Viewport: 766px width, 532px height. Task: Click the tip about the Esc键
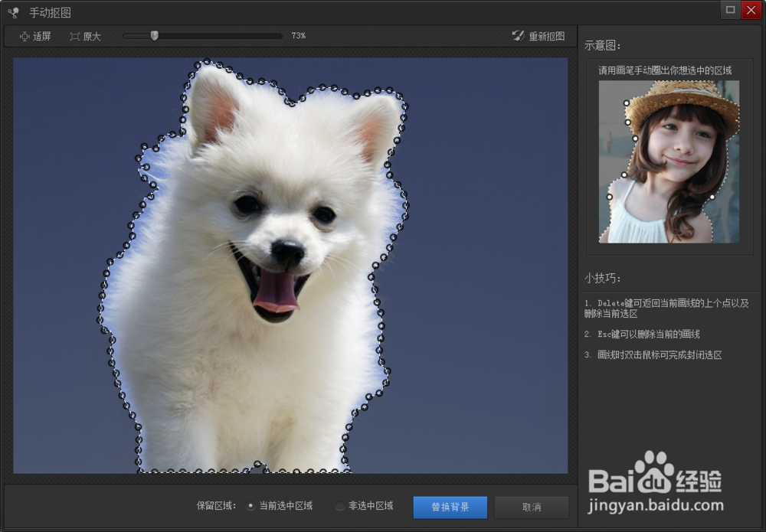click(x=642, y=334)
